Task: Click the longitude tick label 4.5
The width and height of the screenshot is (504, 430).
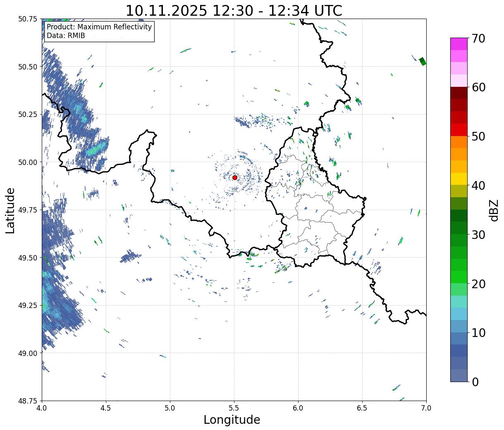Action: (x=106, y=408)
